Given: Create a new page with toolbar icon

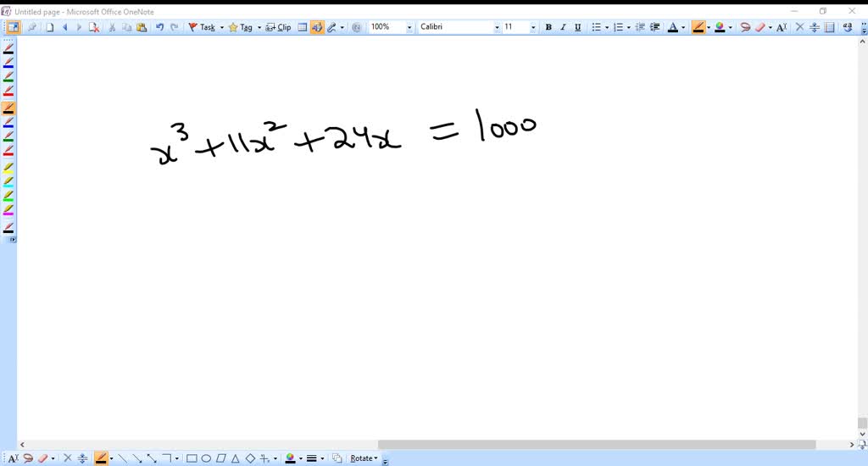Looking at the screenshot, I should pyautogui.click(x=50, y=27).
